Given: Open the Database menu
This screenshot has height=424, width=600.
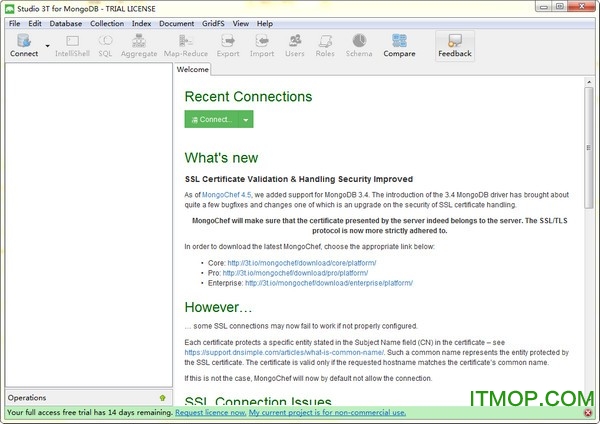Looking at the screenshot, I should (x=66, y=23).
